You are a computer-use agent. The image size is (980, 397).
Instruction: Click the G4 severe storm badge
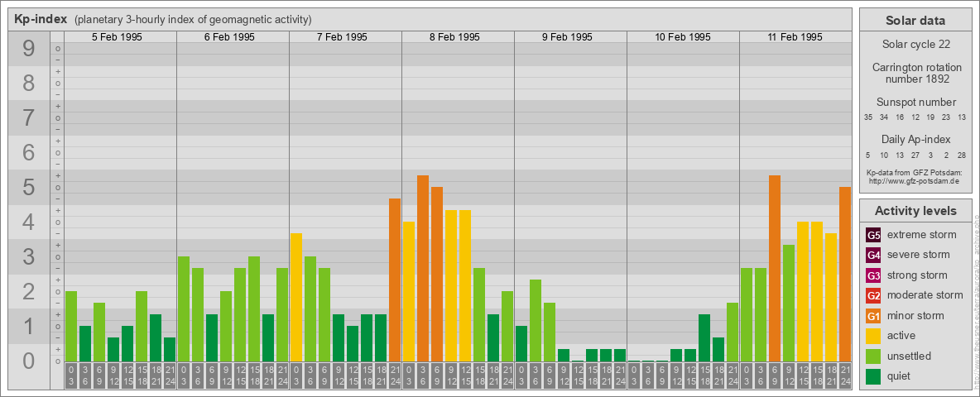pyautogui.click(x=873, y=255)
